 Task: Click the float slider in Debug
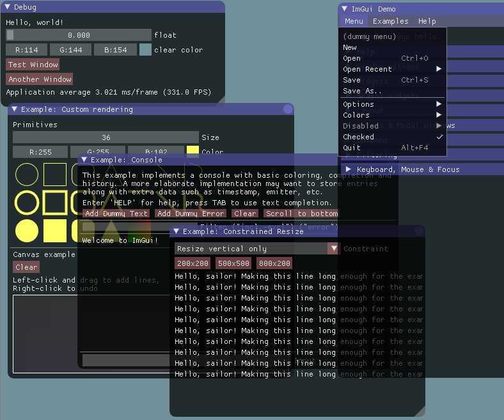click(x=79, y=35)
